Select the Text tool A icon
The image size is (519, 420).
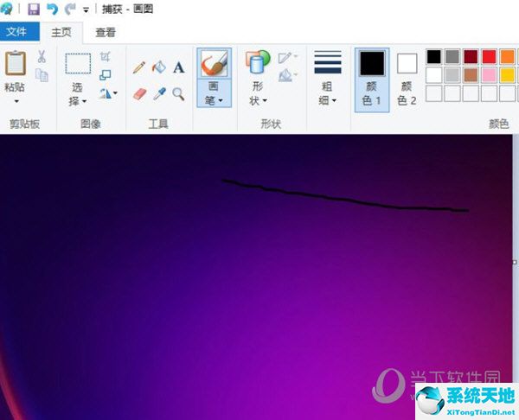(179, 67)
